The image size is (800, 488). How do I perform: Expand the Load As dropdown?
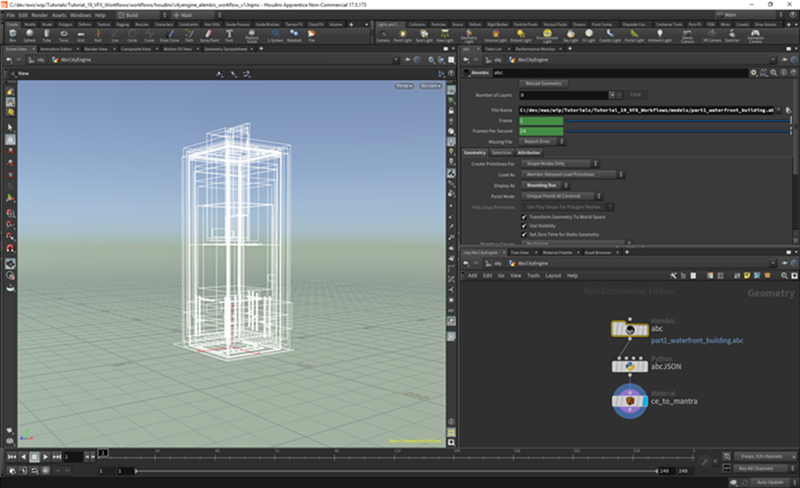tap(575, 174)
